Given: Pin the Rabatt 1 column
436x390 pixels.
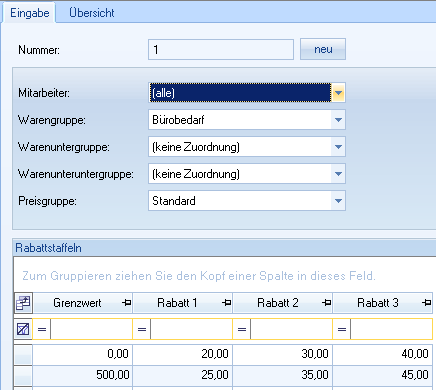Looking at the screenshot, I should (226, 303).
